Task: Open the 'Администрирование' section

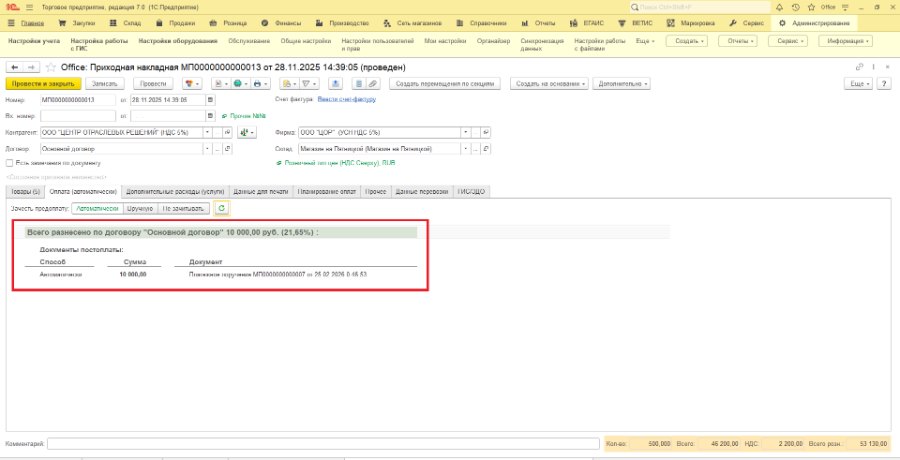Action: 815,24
